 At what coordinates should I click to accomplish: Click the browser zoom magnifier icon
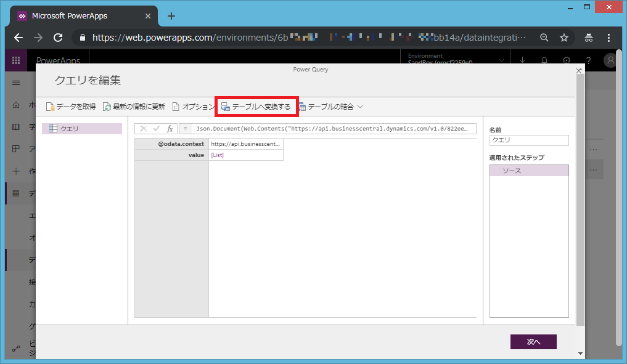pos(544,38)
